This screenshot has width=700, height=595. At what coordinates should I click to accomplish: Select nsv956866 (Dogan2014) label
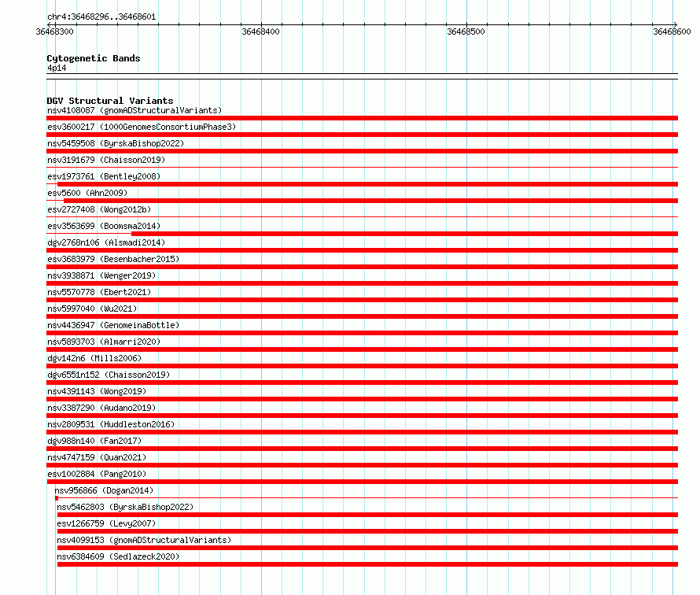[x=104, y=490]
